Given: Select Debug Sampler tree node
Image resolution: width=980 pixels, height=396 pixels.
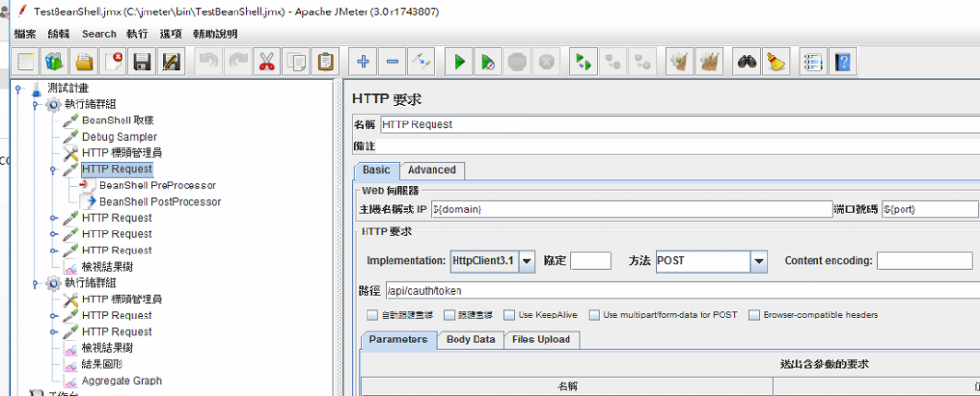Looking at the screenshot, I should [120, 137].
